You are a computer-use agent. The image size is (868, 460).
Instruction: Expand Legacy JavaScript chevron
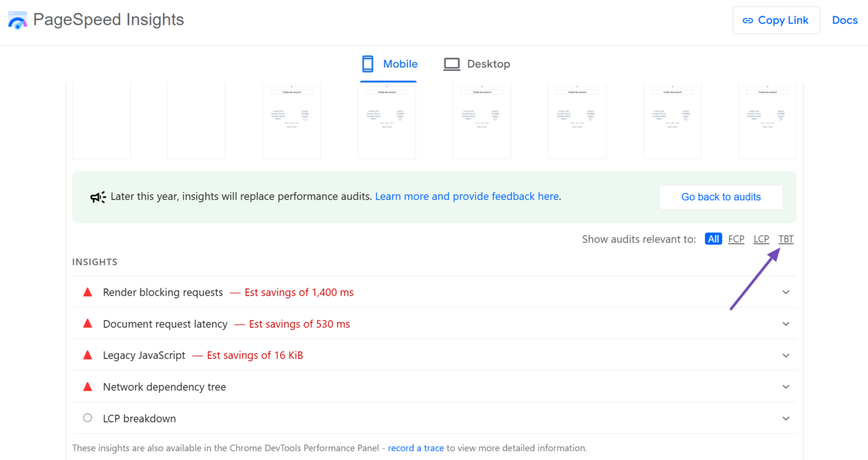[786, 356]
